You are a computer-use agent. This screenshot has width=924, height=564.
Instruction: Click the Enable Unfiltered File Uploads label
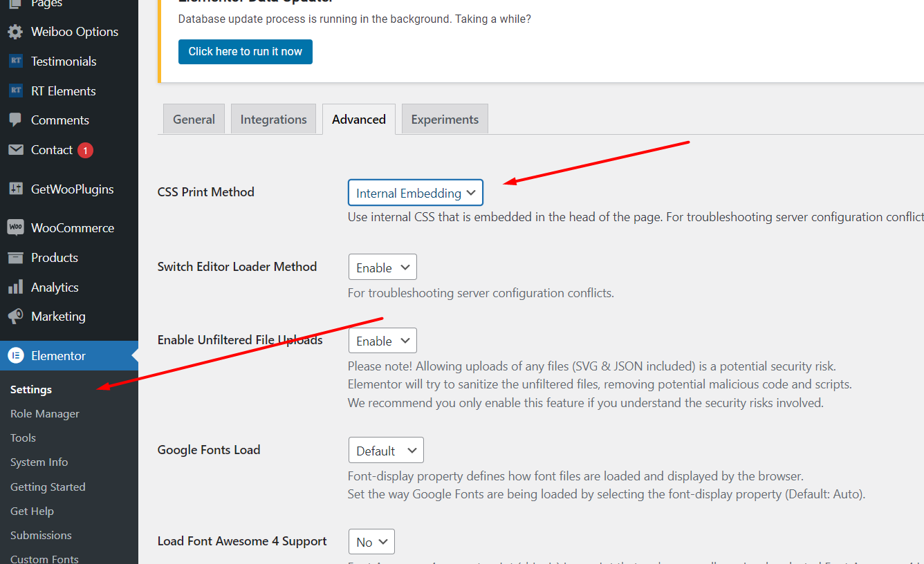tap(240, 340)
